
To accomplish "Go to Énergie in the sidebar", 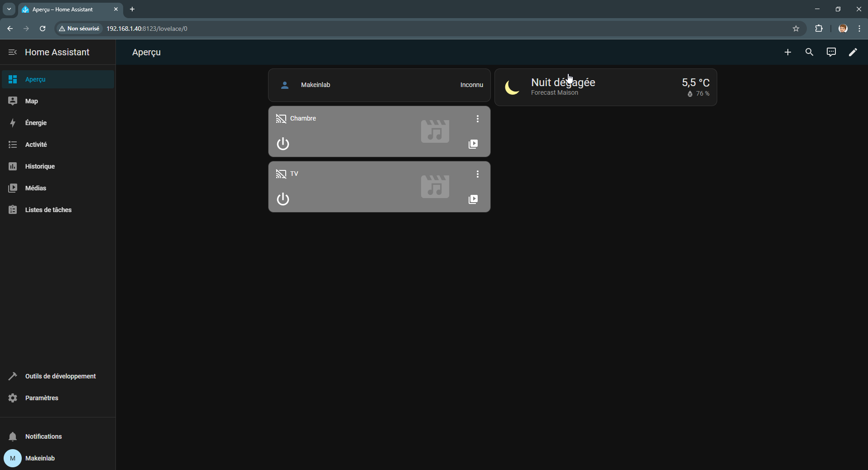I will tap(36, 123).
